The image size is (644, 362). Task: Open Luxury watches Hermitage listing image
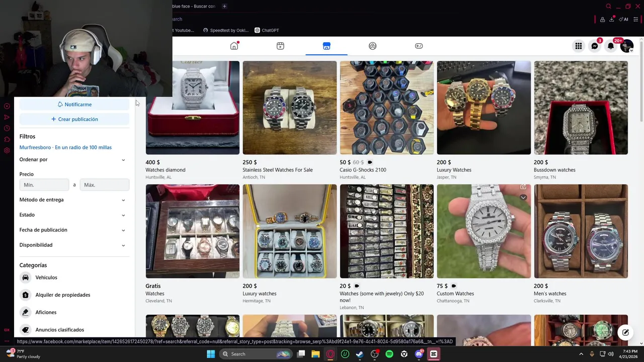point(290,231)
